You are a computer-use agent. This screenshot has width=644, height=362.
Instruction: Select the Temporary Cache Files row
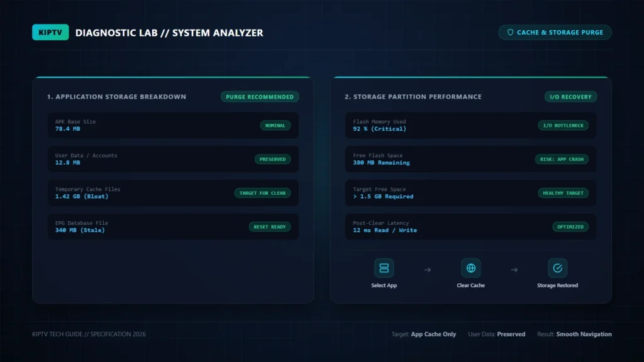pos(173,193)
